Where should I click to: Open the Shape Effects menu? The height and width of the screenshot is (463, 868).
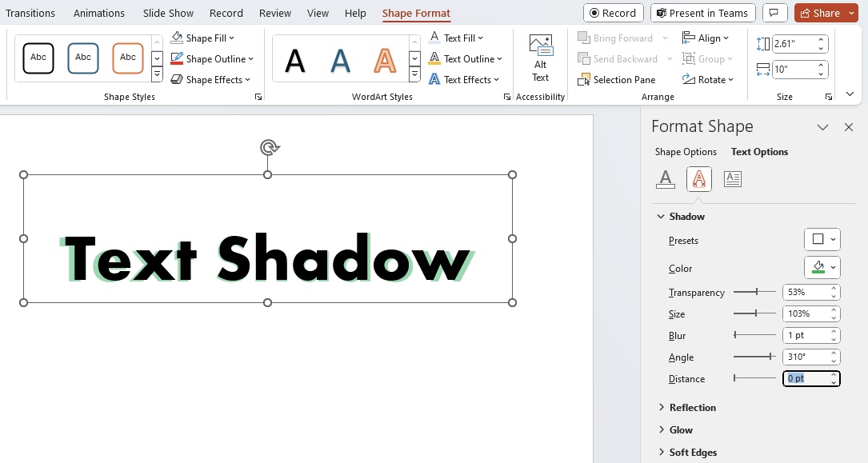tap(210, 80)
